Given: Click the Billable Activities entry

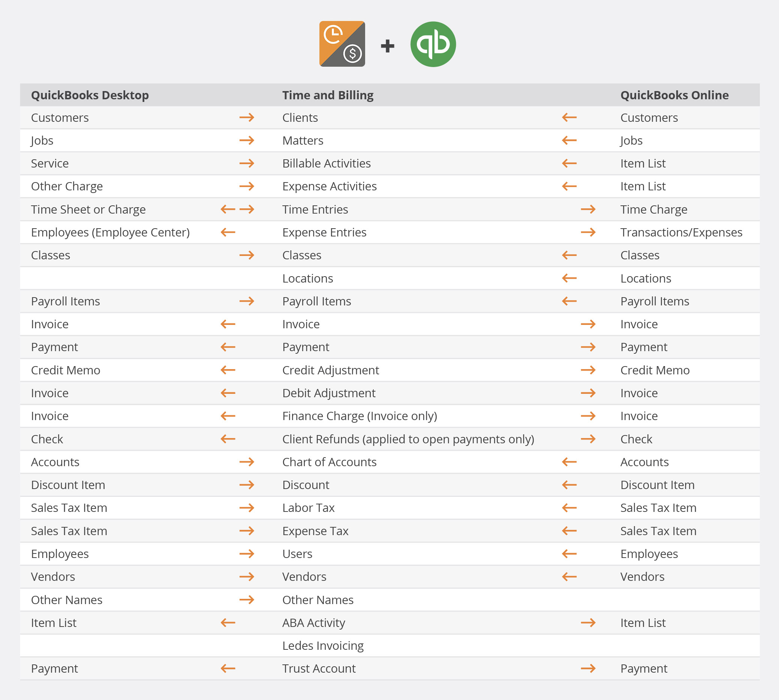Looking at the screenshot, I should (x=326, y=163).
